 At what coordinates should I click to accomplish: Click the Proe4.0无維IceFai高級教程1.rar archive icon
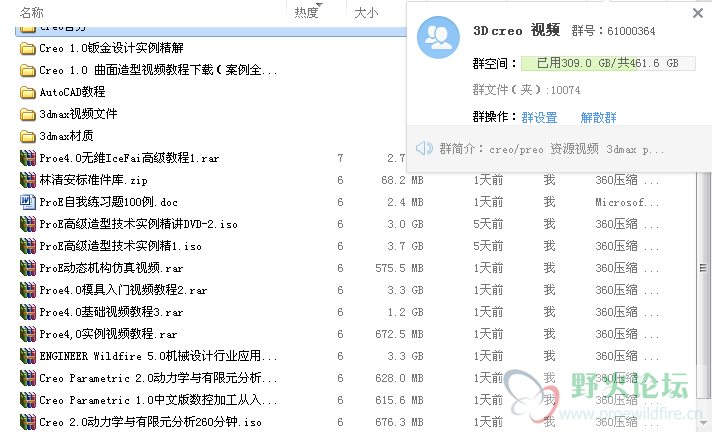(28, 158)
